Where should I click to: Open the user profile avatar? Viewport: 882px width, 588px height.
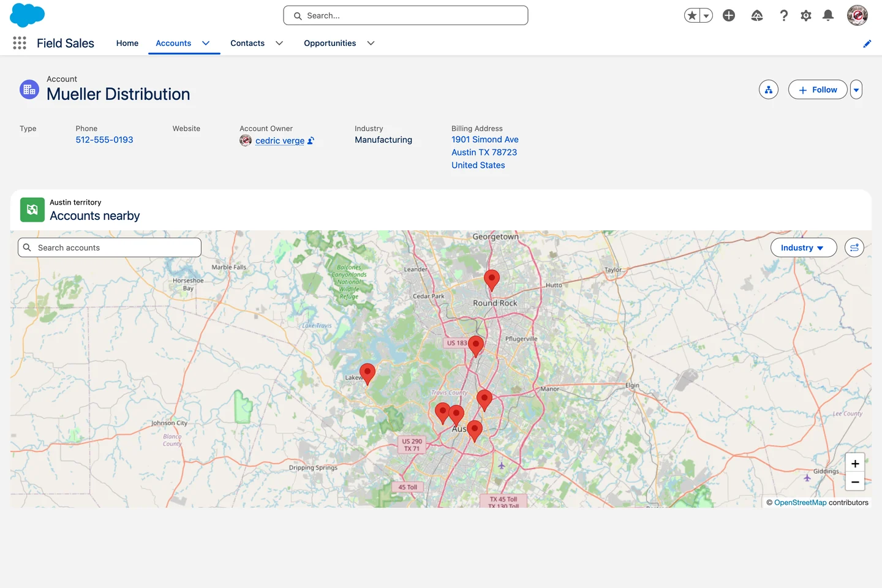point(858,15)
